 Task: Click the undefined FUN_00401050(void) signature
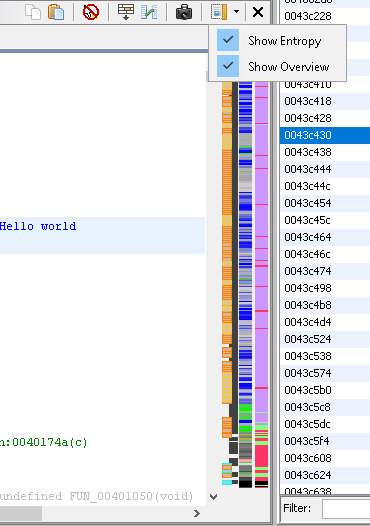[97, 496]
